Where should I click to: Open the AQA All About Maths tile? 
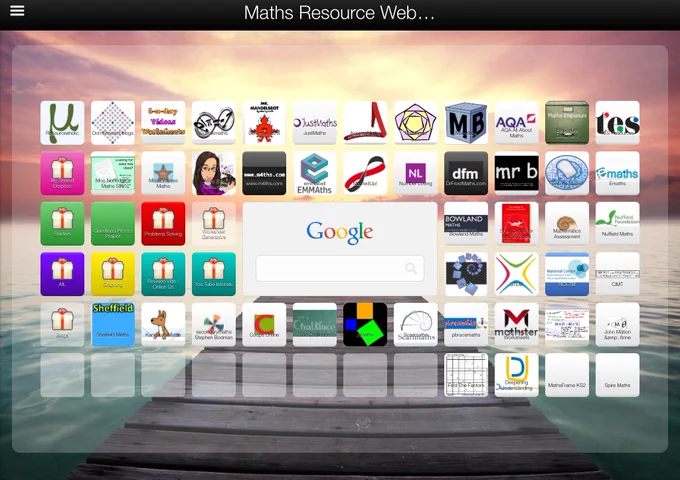click(517, 123)
